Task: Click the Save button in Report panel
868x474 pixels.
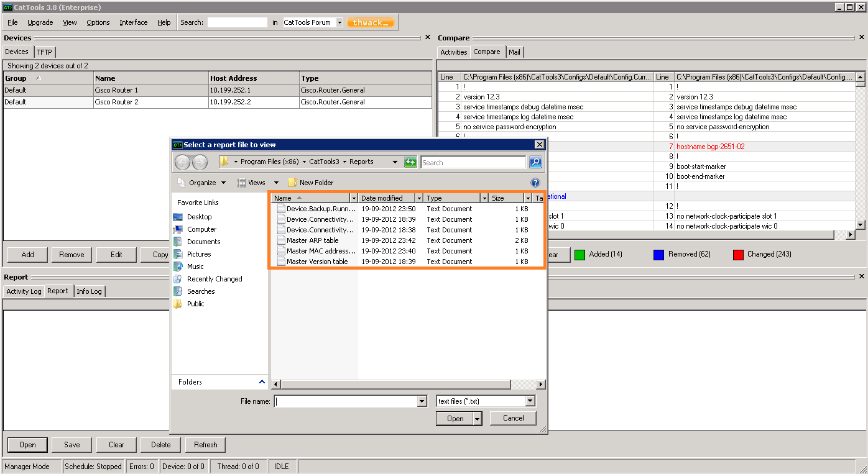Action: [x=72, y=445]
